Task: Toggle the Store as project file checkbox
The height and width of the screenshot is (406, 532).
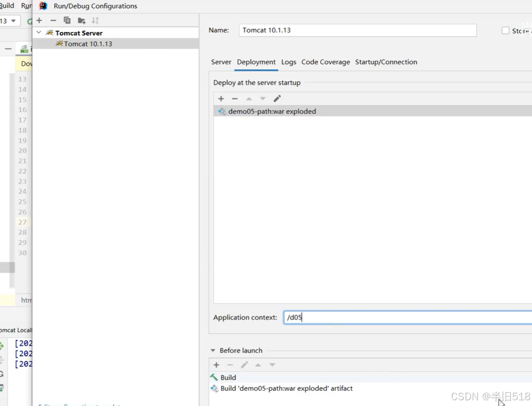Action: [506, 31]
